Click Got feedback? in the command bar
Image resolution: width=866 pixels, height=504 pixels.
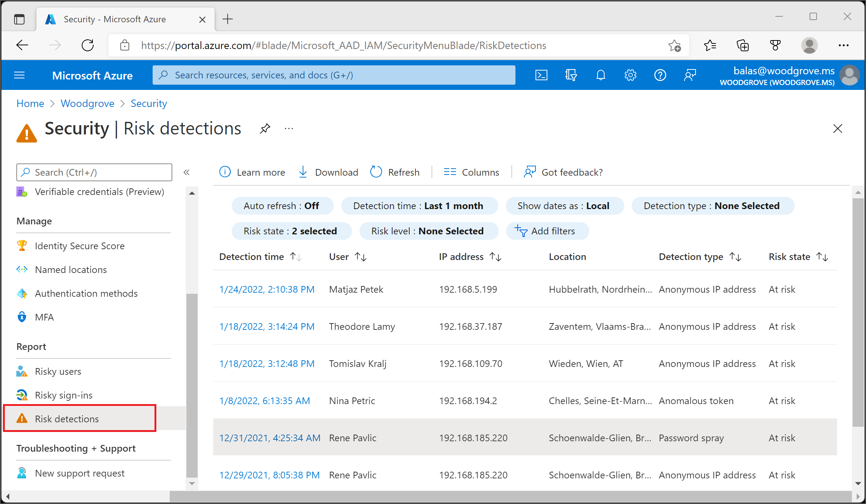(563, 172)
